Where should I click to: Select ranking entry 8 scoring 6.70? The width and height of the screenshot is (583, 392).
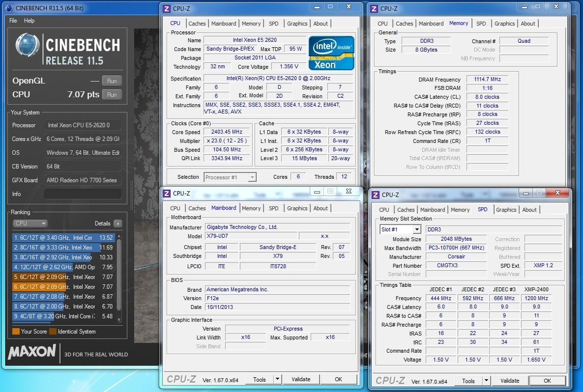click(x=63, y=306)
